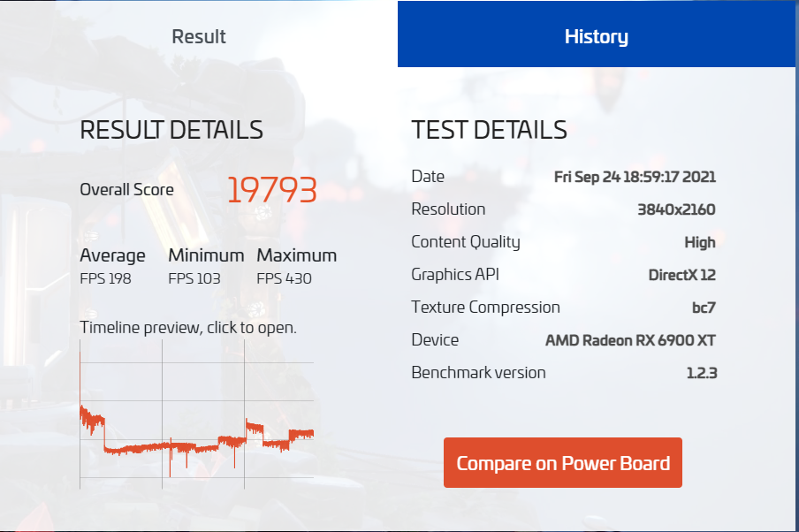This screenshot has width=799, height=532.
Task: Click the TEST DETAILS heading
Action: tap(489, 130)
